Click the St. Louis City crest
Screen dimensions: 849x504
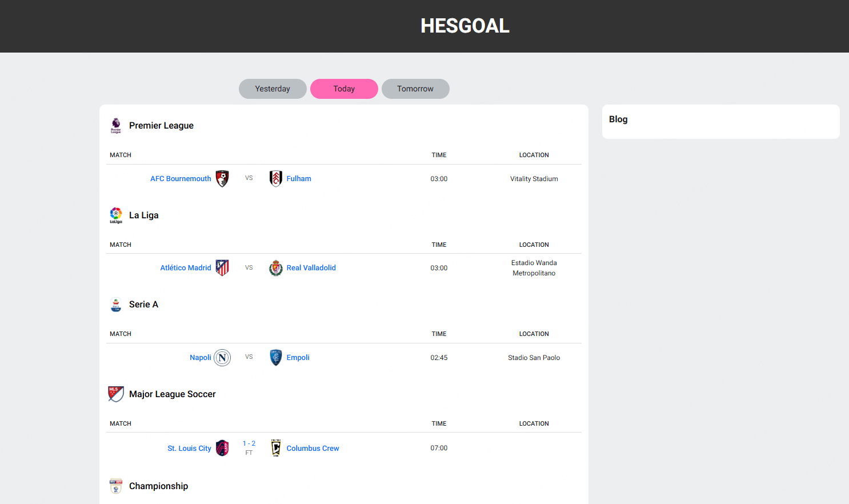222,448
